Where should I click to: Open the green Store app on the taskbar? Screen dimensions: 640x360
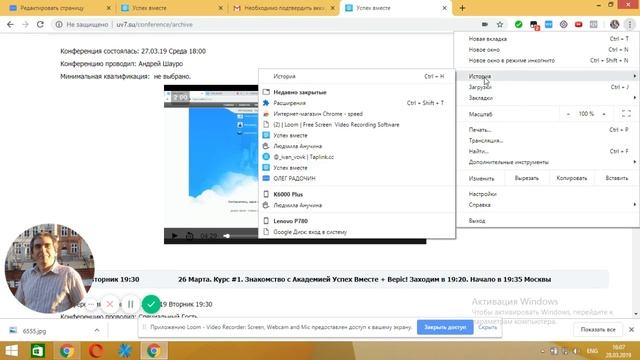click(38, 351)
